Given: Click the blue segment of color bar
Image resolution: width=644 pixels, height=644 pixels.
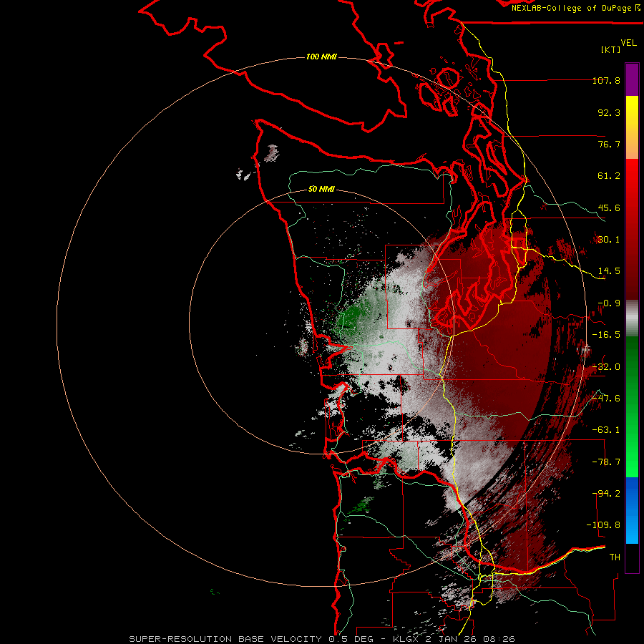Looking at the screenshot, I should (632, 510).
